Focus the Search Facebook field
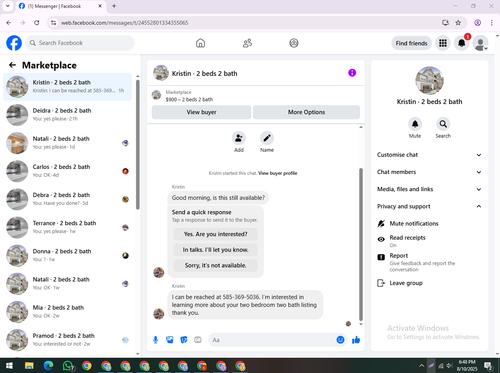The height and width of the screenshot is (373, 500). 80,43
